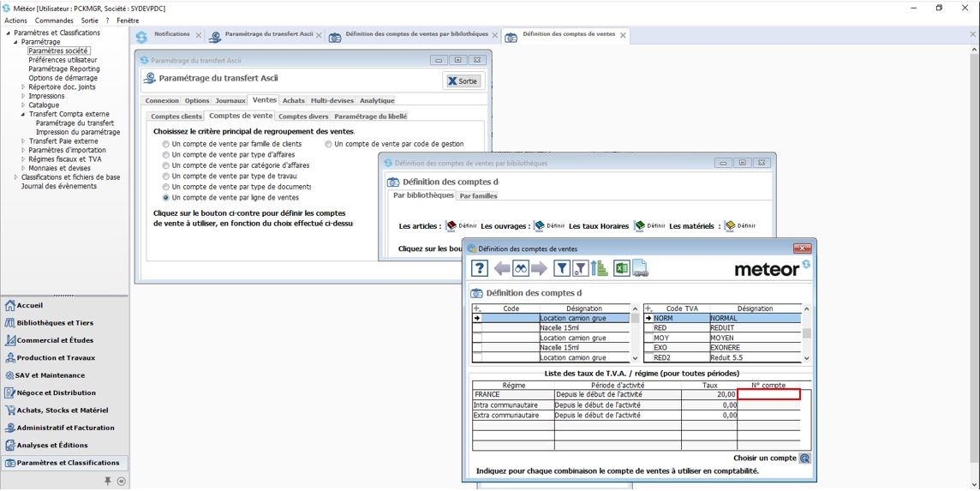Switch to the Comptes divers sub-tab

click(x=303, y=117)
